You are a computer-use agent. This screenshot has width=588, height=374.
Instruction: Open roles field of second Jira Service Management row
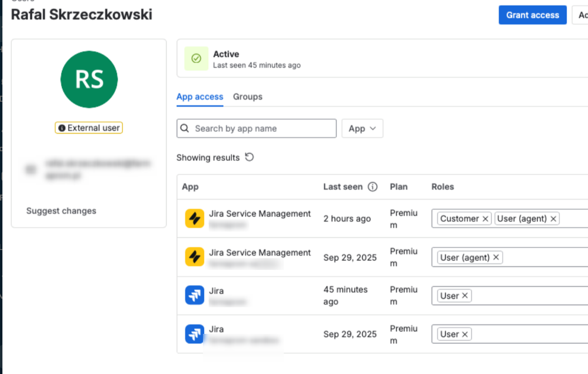click(510, 257)
